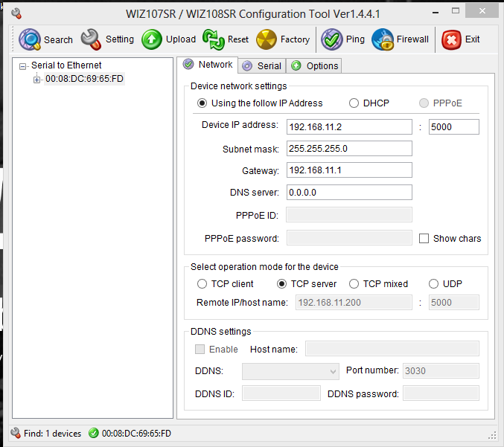Click the Remote IP/host name field
This screenshot has width=504, height=447.
[354, 303]
